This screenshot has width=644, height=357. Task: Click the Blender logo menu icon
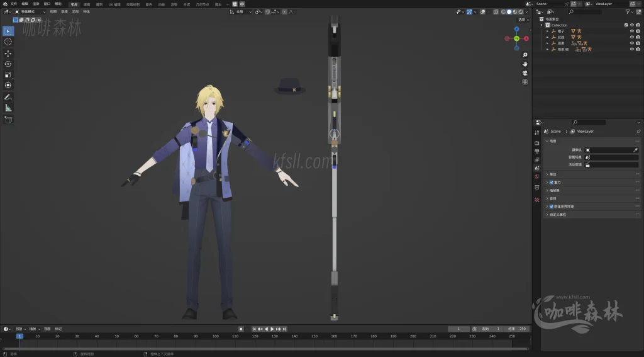point(5,4)
